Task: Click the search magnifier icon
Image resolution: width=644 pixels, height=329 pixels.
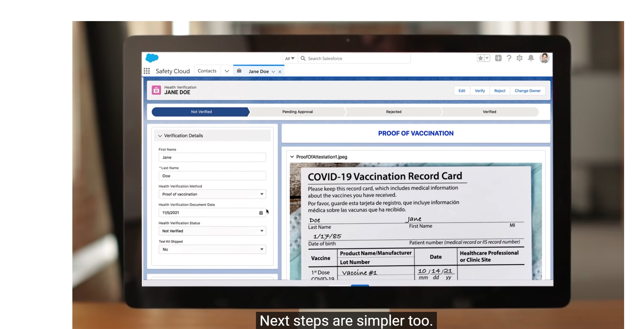Action: pyautogui.click(x=303, y=58)
